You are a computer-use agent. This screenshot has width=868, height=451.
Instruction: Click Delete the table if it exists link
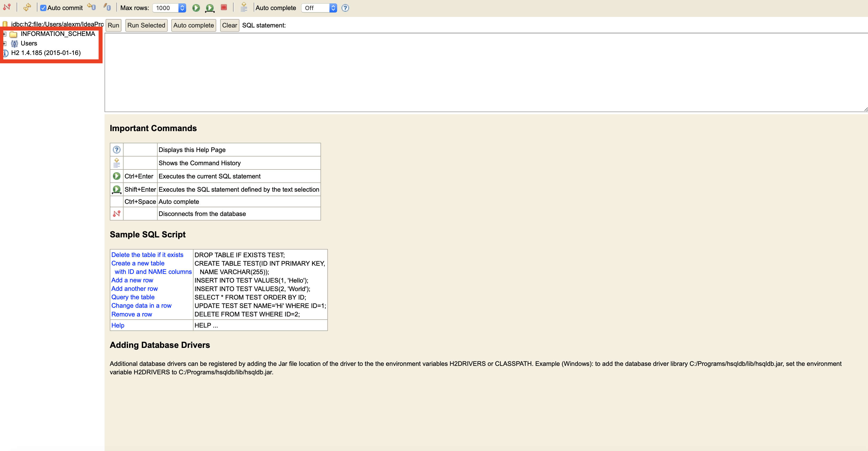coord(148,255)
